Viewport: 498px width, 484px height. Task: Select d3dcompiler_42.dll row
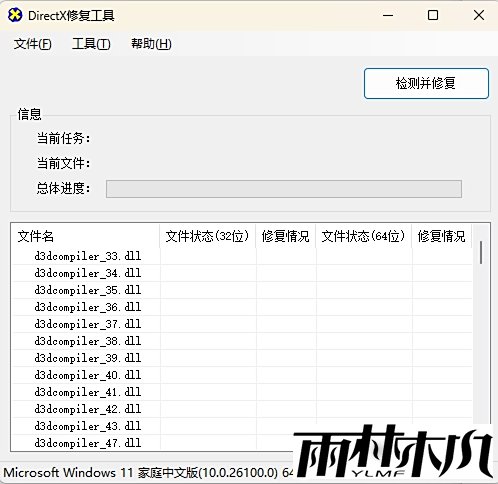[242, 409]
